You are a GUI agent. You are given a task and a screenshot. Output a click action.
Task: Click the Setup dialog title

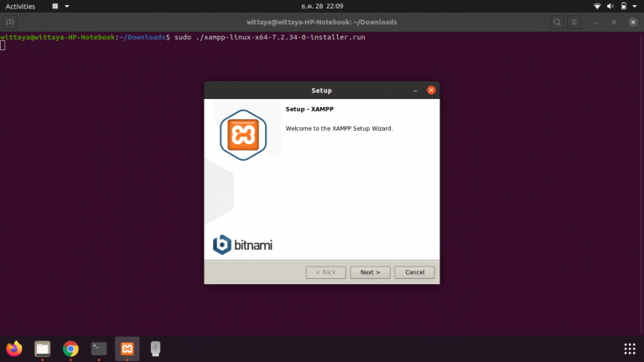[321, 90]
